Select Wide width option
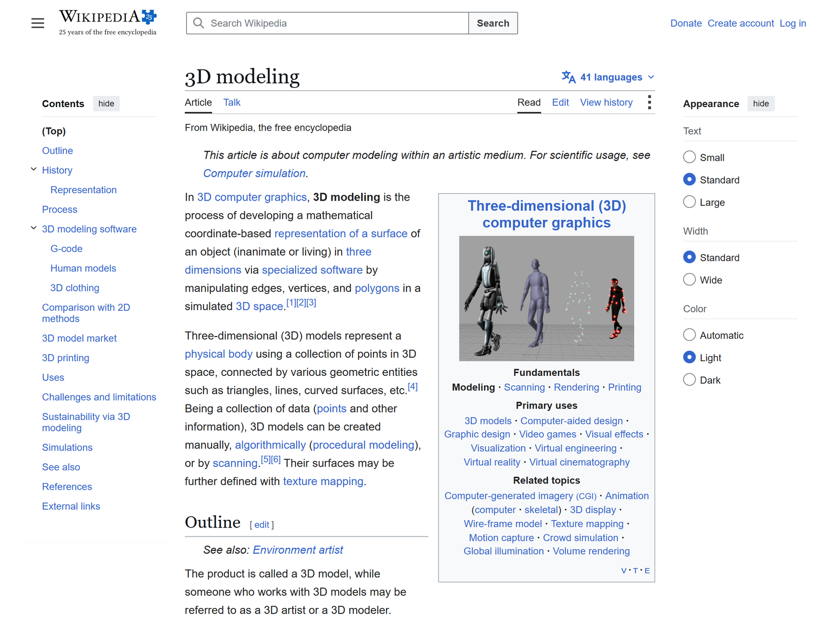 coord(689,280)
